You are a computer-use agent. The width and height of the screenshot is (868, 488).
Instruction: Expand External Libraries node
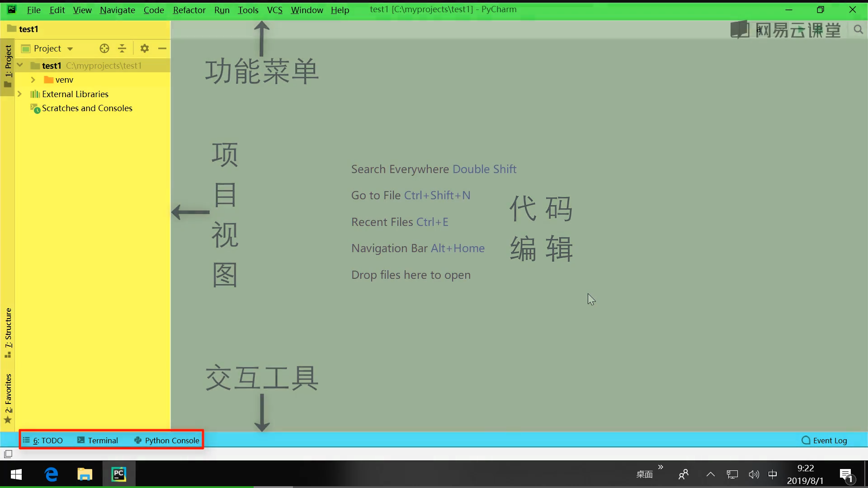19,94
